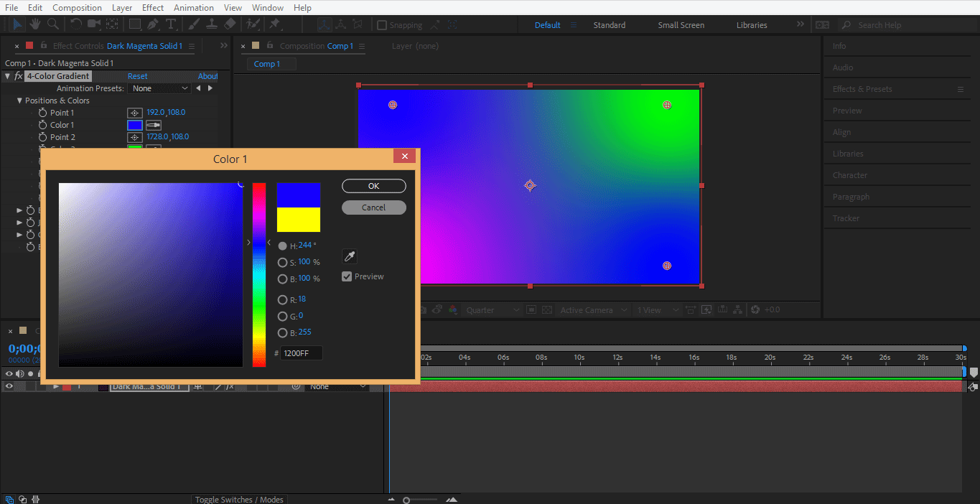Collapse the Positions & Colors group
This screenshot has height=504, width=980.
[x=19, y=101]
